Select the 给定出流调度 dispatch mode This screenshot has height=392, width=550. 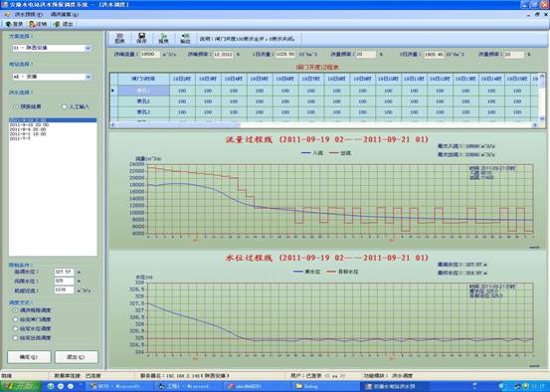click(x=32, y=337)
